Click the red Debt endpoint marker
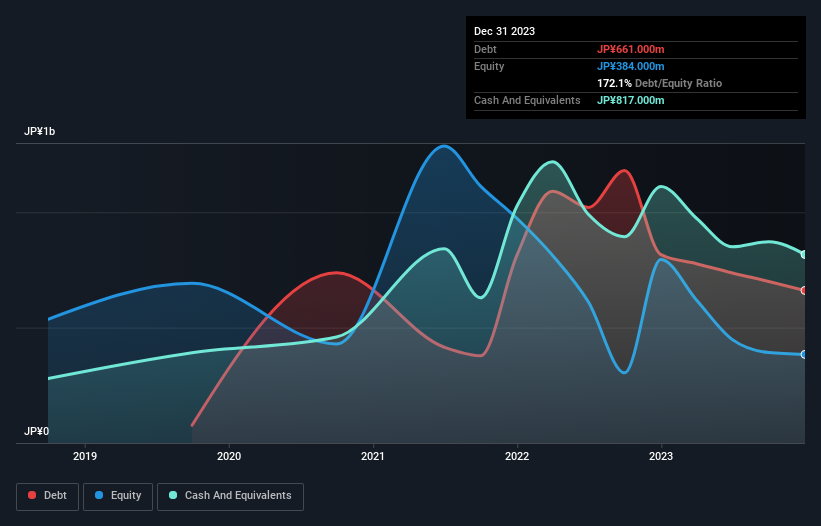Viewport: 821px width, 526px height. 804,290
